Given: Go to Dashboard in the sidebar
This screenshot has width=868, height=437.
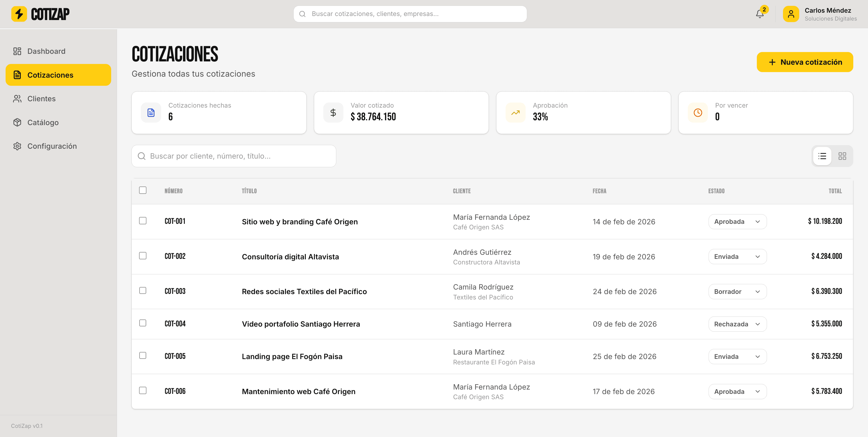Looking at the screenshot, I should coord(46,51).
